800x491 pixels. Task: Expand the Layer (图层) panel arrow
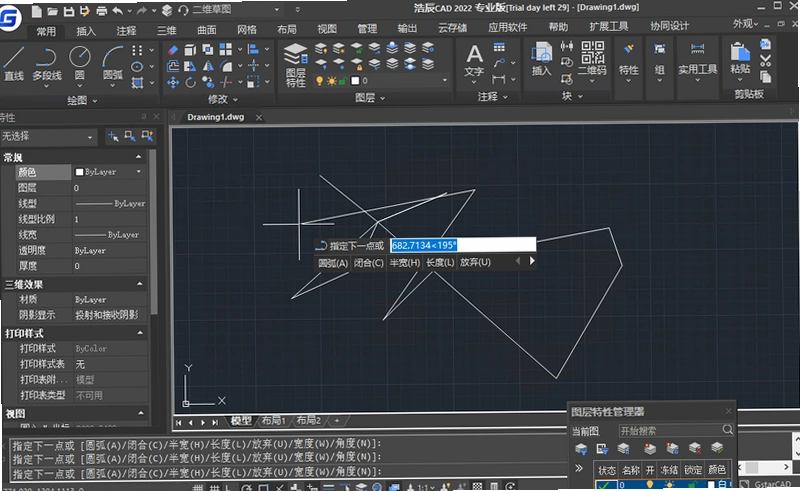(x=383, y=97)
